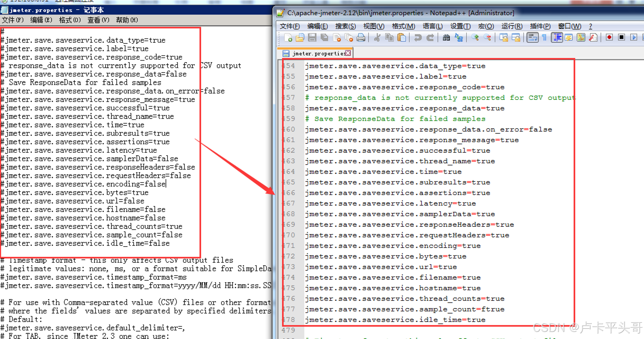
Task: Stop macro recording with square icon
Action: pos(622,37)
